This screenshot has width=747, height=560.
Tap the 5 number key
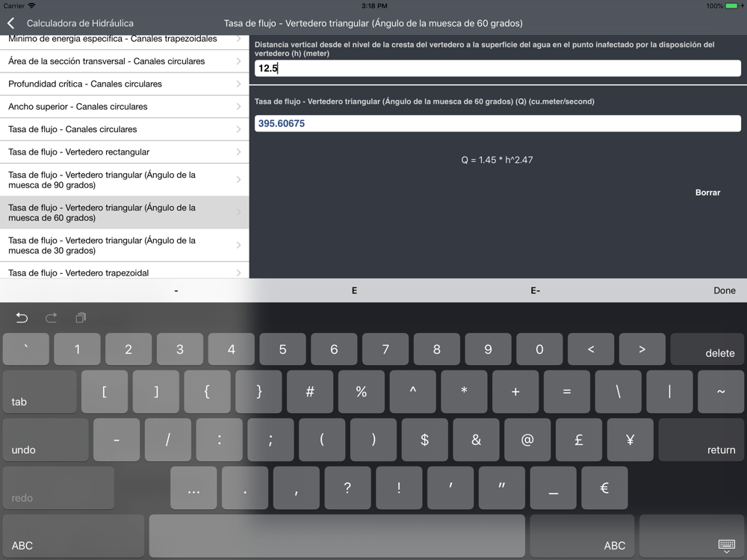tap(282, 349)
